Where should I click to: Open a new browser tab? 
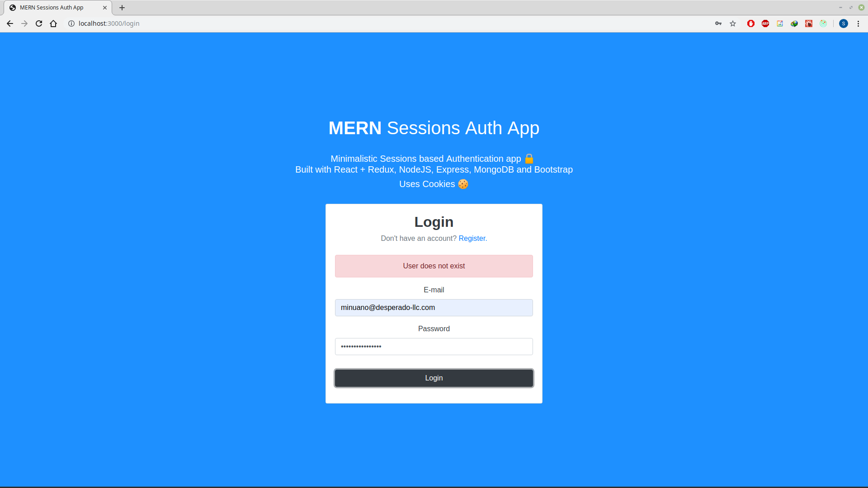122,8
